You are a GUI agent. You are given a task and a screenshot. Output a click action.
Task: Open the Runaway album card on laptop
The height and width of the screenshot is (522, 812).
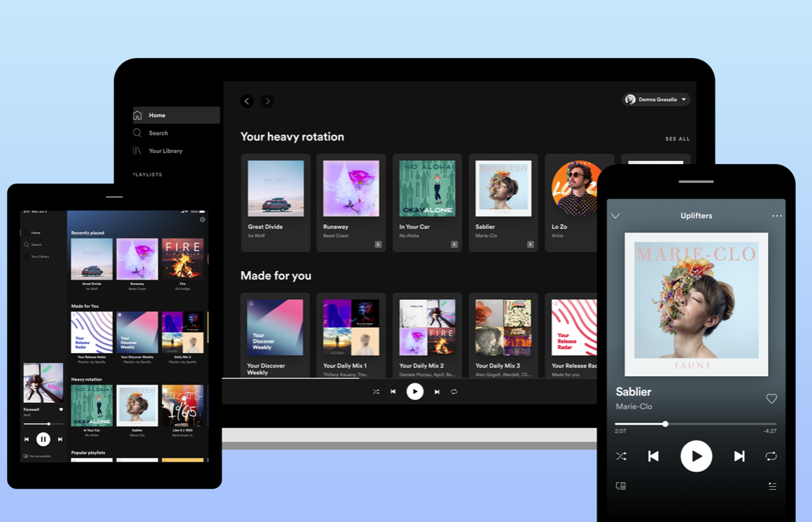(351, 202)
